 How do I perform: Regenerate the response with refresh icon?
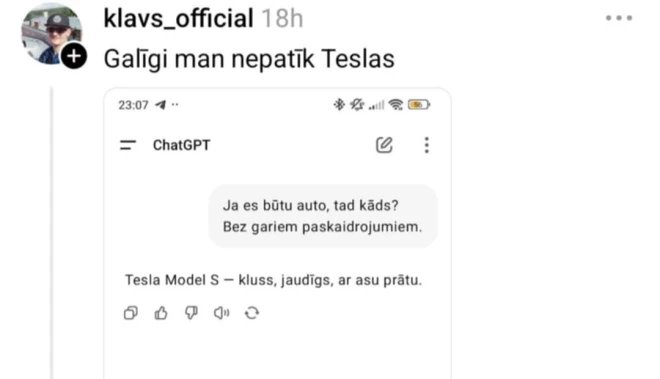tap(252, 313)
